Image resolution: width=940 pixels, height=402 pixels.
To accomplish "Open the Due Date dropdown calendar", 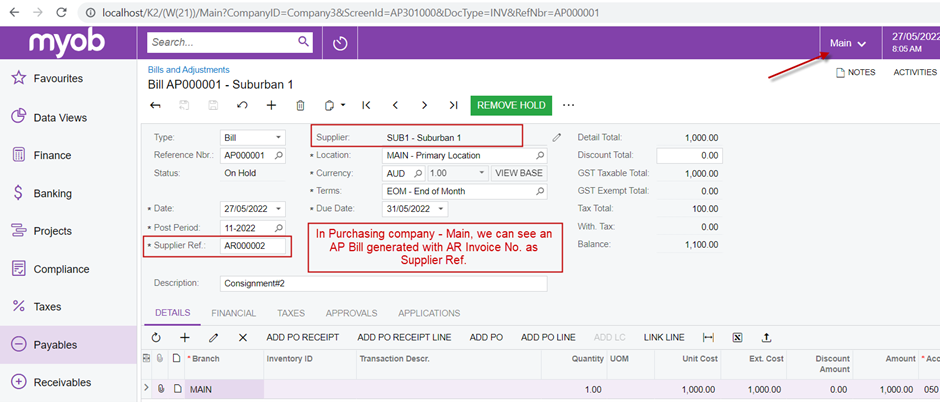I will click(x=441, y=209).
